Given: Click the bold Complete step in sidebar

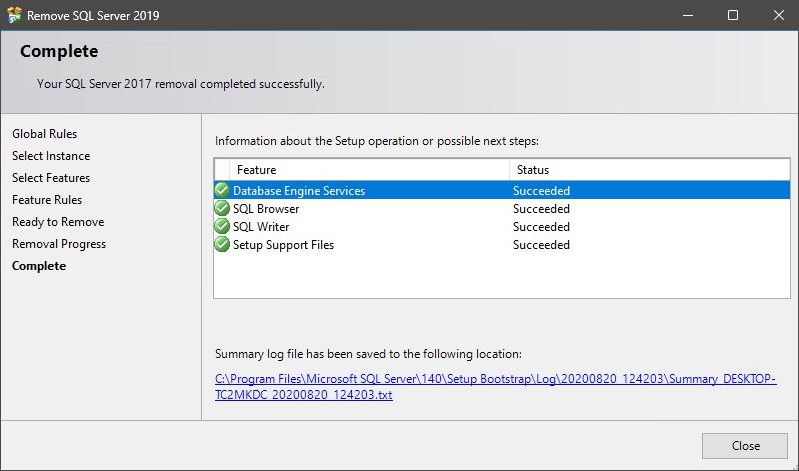Looking at the screenshot, I should 39,266.
